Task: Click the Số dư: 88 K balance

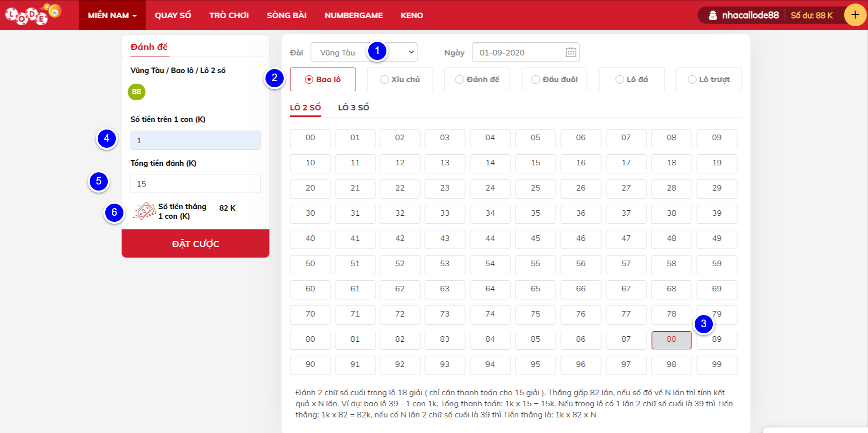Action: click(812, 16)
